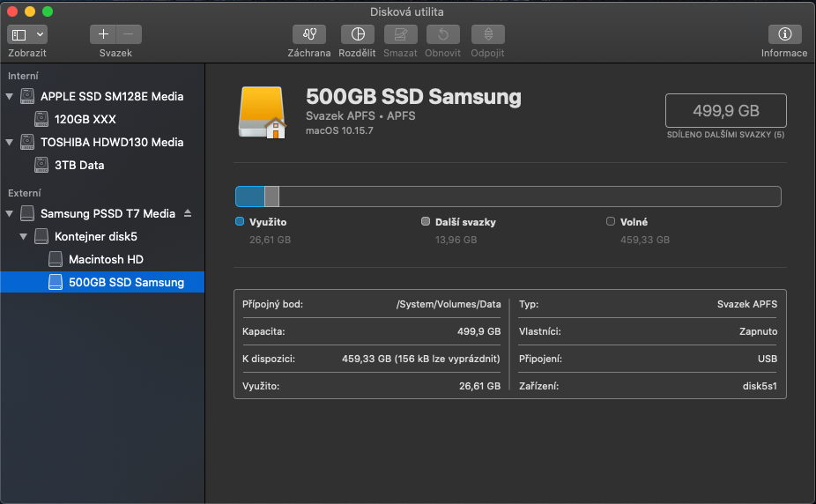
Task: Click the Volné legend indicator
Action: tap(611, 222)
